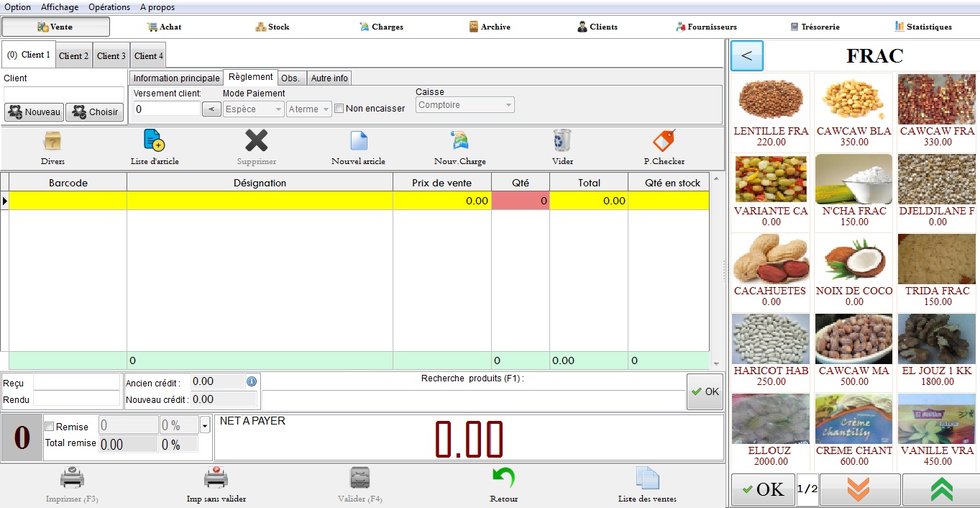Select the NOIX DE COCO product thumbnail
Screen dimensions: 980x508
pos(854,260)
